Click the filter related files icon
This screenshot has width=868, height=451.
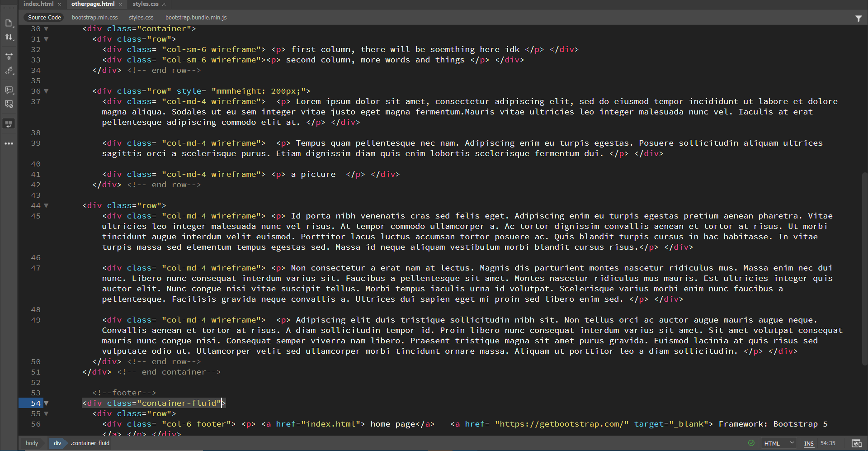[859, 18]
